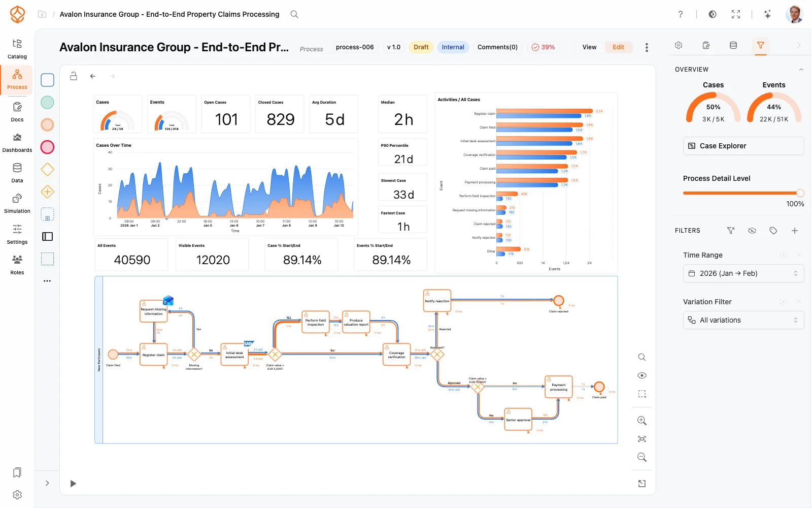The image size is (812, 508).
Task: Show more palette shapes ellipsis
Action: pyautogui.click(x=47, y=281)
